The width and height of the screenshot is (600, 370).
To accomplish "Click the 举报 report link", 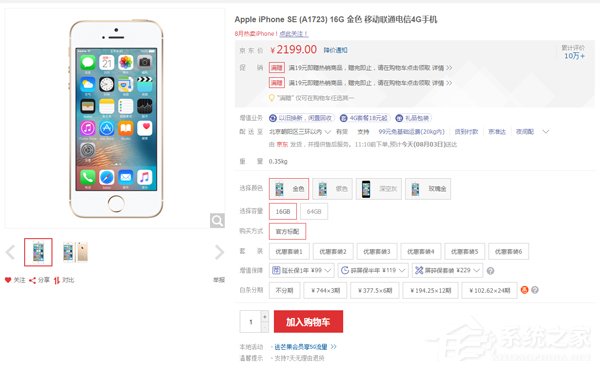I will [x=219, y=280].
